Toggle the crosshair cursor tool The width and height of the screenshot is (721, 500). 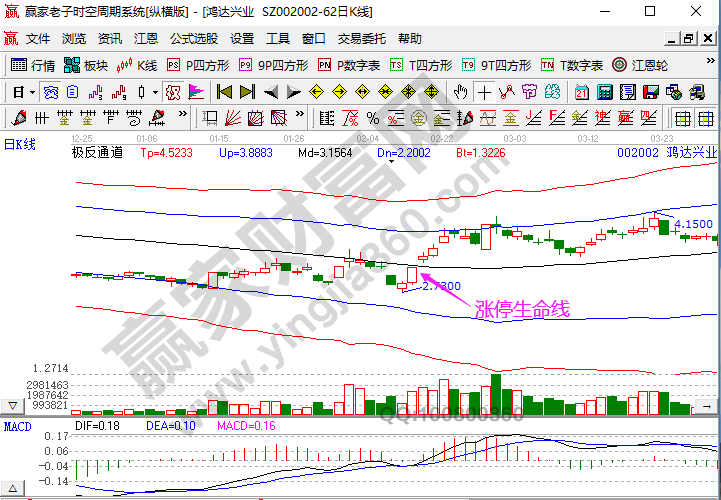[x=484, y=92]
